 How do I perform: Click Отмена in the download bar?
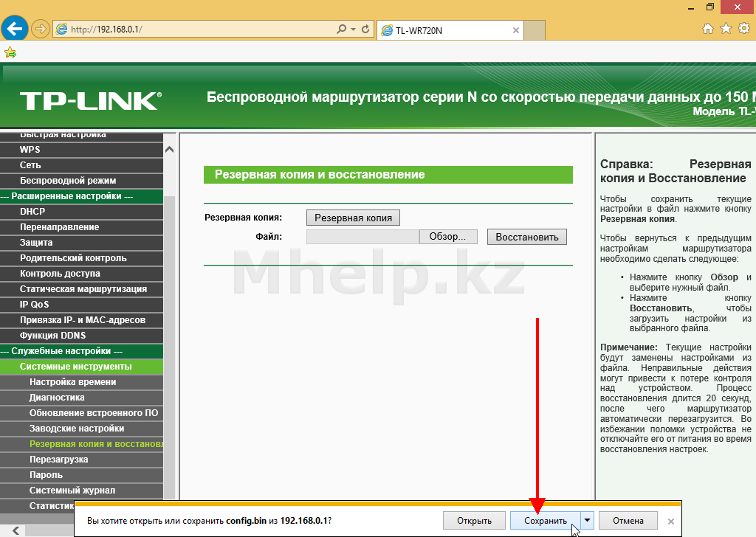click(628, 521)
